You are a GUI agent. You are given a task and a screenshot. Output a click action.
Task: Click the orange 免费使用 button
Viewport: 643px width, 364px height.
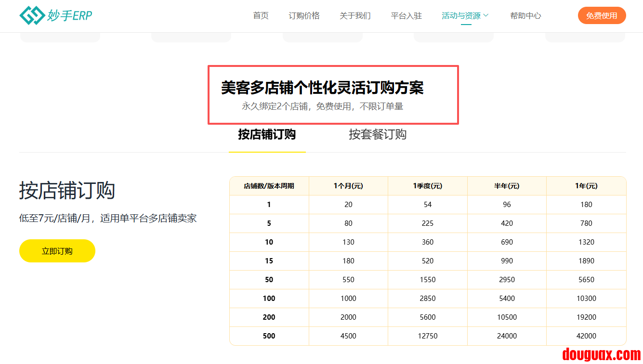click(602, 16)
